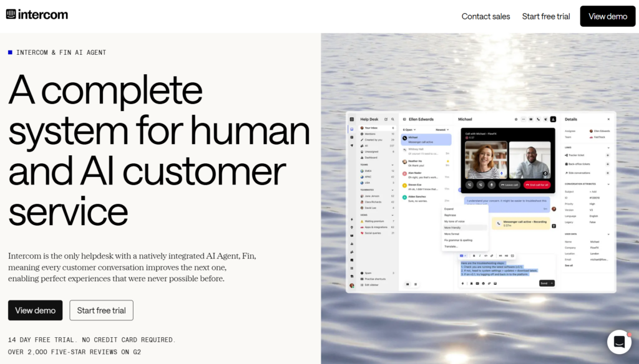Viewport: 639px width, 364px height.
Task: Select Mentions in Help Desk sidebar
Action: tap(378, 134)
